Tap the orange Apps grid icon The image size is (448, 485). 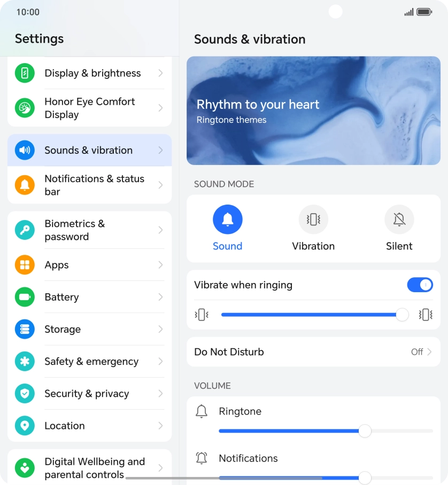pos(25,265)
